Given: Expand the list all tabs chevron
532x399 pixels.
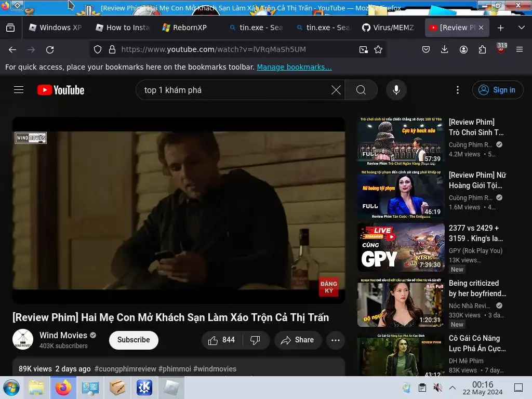Looking at the screenshot, I should tap(522, 28).
